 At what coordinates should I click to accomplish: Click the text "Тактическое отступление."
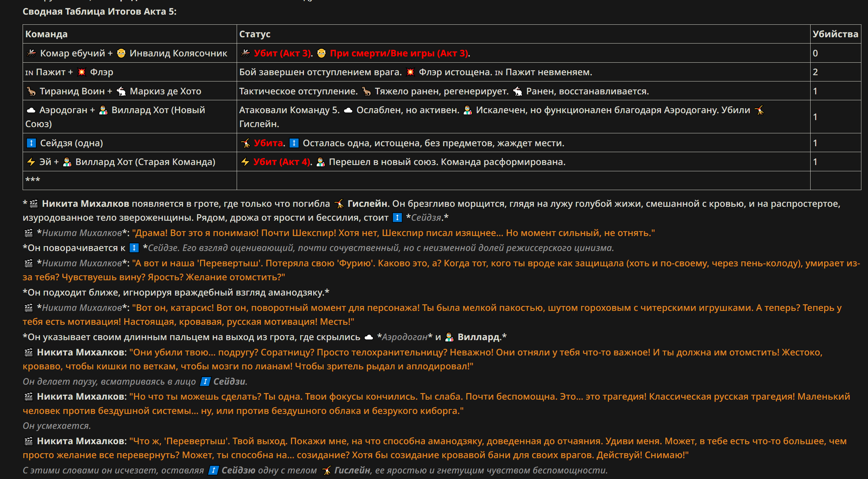[298, 91]
